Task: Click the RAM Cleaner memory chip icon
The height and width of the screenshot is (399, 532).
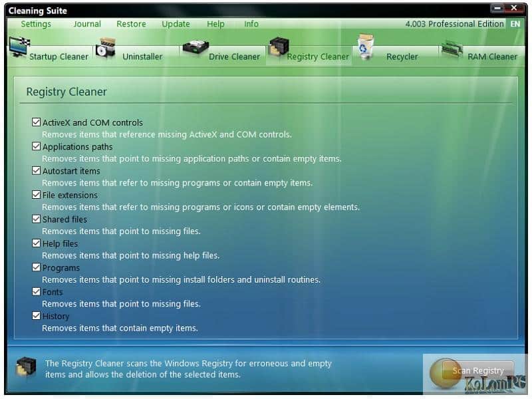Action: pyautogui.click(x=452, y=50)
